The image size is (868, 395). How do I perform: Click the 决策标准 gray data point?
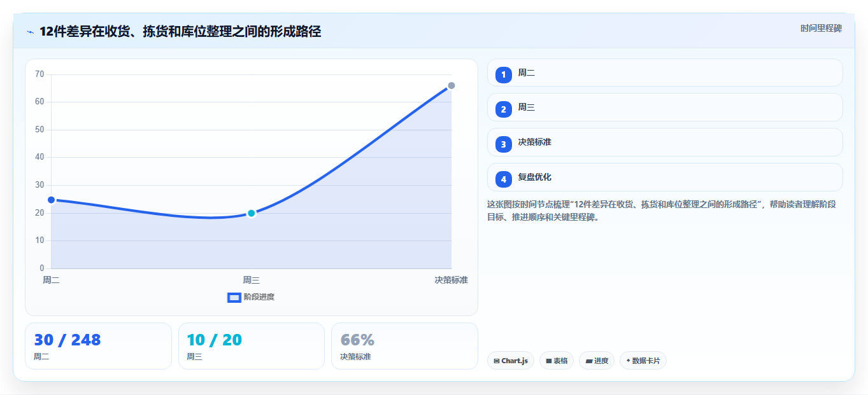tap(452, 85)
